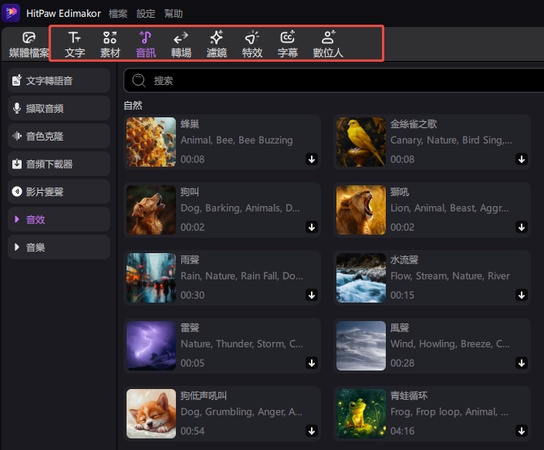Click the 金絲雀之歌 title text

coord(414,124)
